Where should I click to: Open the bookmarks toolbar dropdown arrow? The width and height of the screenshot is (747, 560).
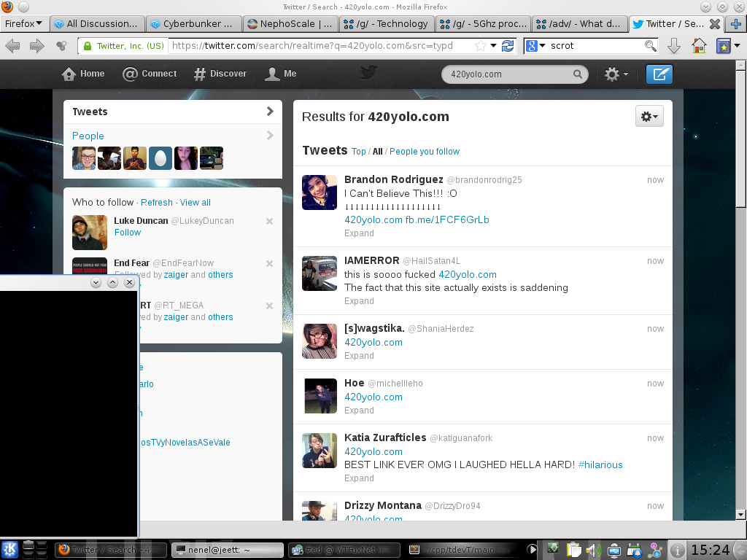point(738,46)
